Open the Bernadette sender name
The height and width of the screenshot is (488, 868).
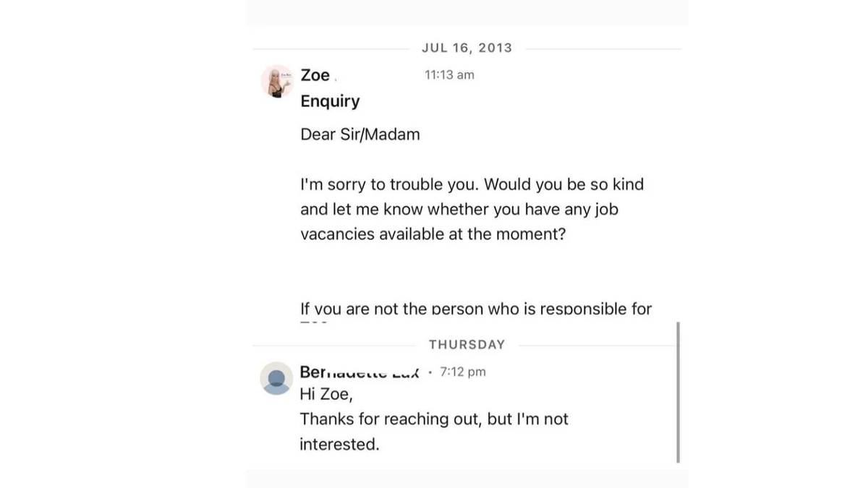tap(359, 372)
